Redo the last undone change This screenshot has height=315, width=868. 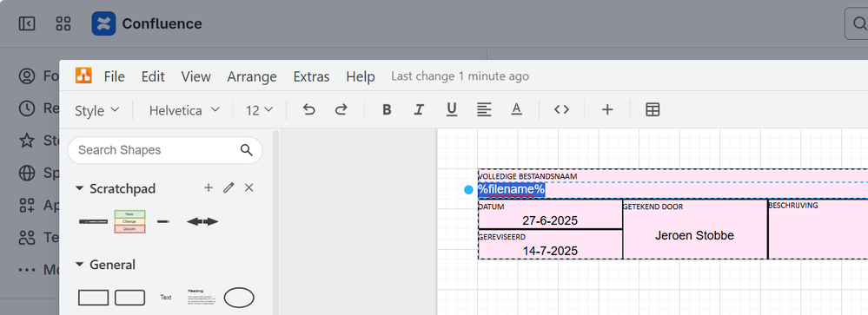[341, 110]
